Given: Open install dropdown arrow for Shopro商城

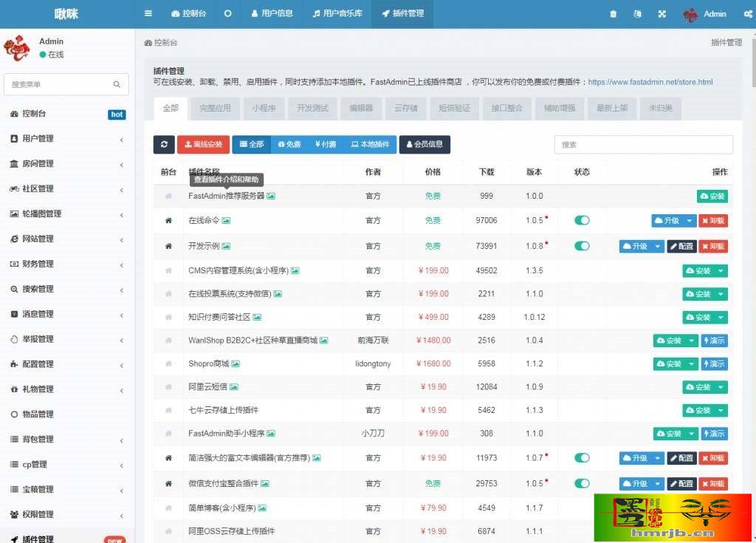Looking at the screenshot, I should point(691,364).
